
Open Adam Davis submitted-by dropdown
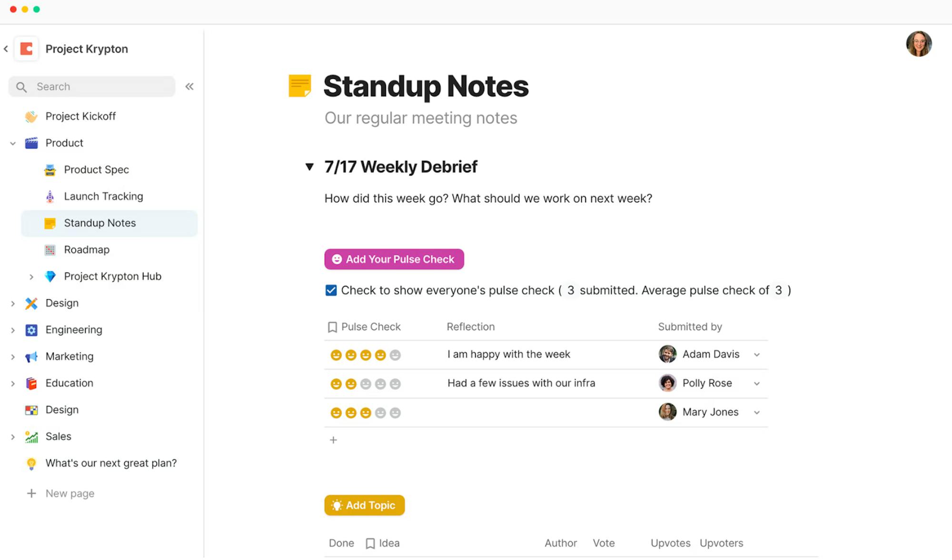point(757,355)
